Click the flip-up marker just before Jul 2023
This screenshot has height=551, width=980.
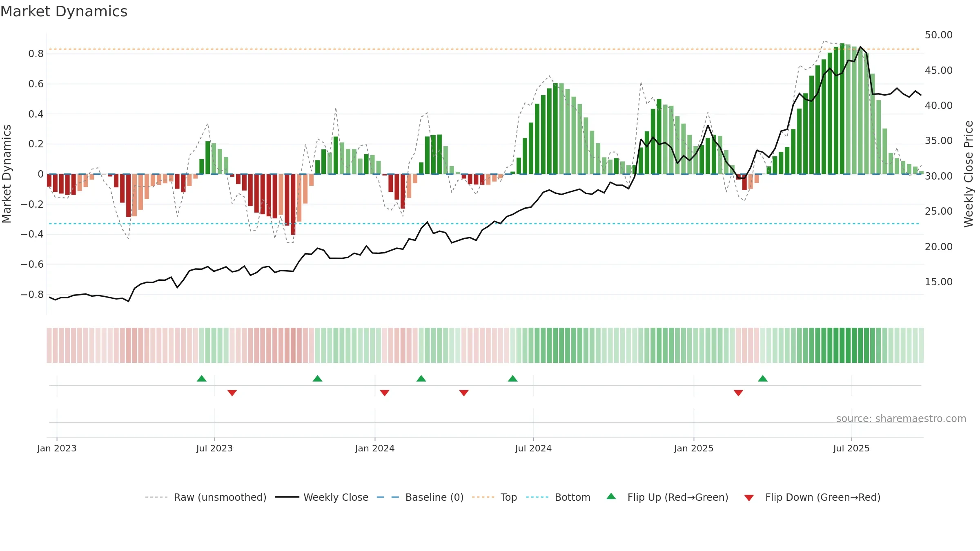tap(202, 378)
